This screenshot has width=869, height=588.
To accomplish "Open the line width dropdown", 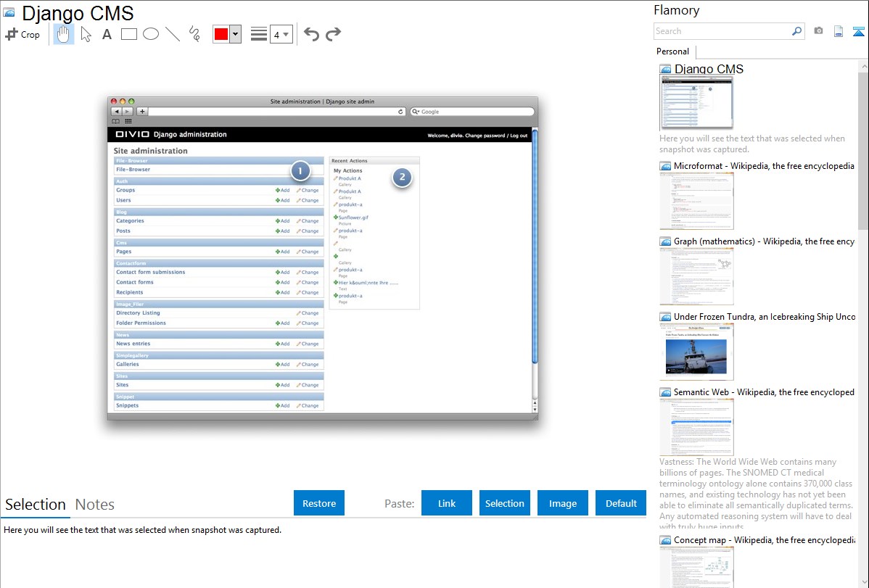I will pyautogui.click(x=281, y=34).
